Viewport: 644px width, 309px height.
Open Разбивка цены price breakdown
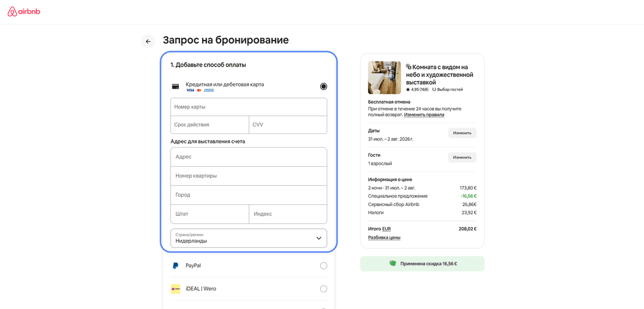coord(385,238)
